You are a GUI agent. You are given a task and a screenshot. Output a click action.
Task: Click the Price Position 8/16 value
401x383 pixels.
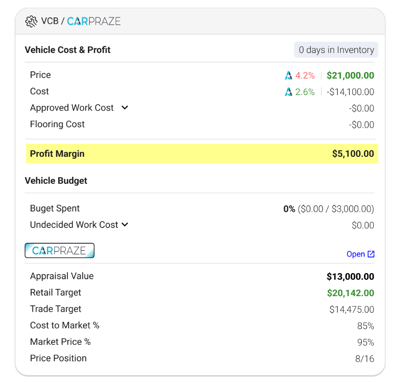(365, 359)
